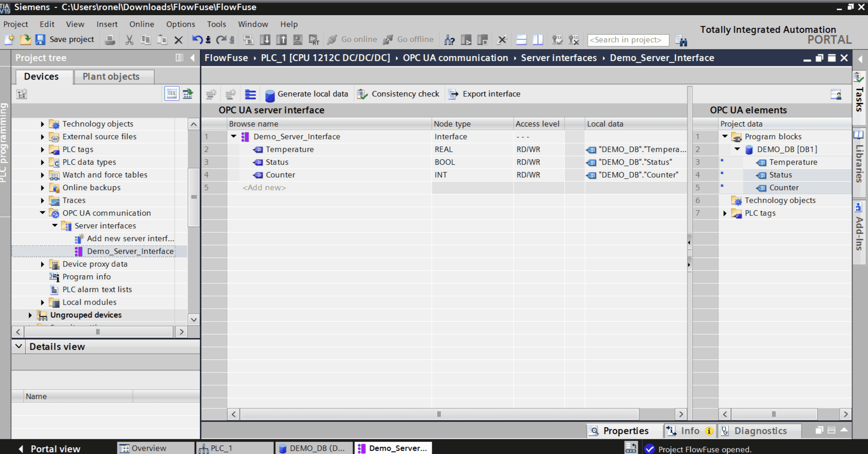Toggle the horizontal split editor layout
This screenshot has width=868, height=454.
pyautogui.click(x=521, y=40)
